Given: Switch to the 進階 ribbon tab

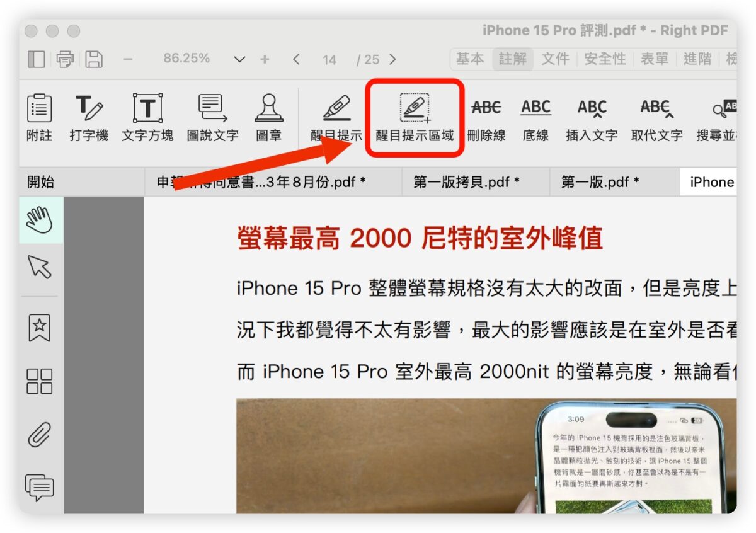Looking at the screenshot, I should tap(697, 59).
